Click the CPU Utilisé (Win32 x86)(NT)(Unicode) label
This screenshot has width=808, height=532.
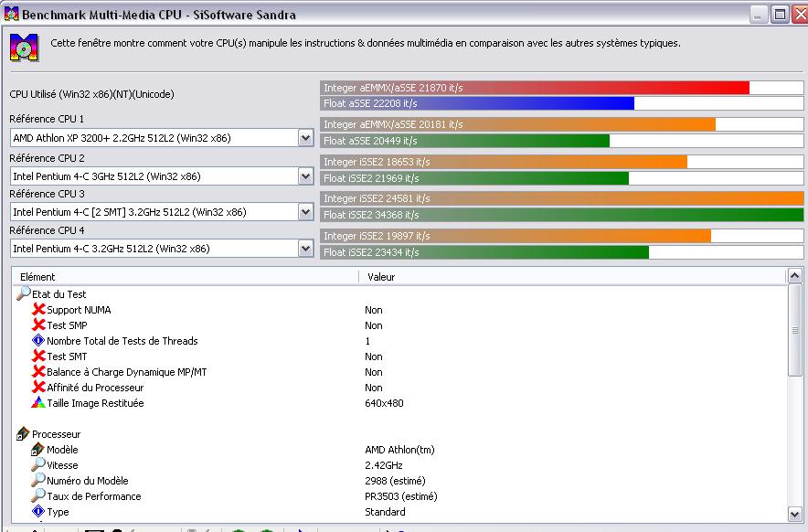(91, 94)
